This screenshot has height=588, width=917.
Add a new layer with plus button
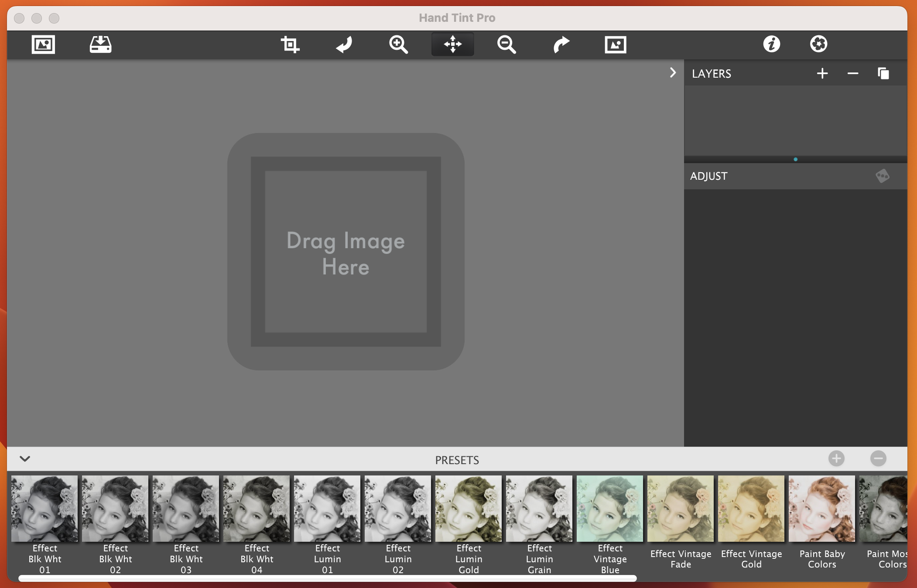click(822, 73)
